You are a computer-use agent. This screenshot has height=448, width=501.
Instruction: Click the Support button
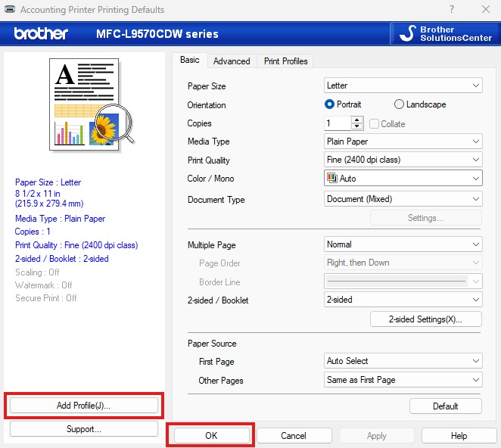pyautogui.click(x=84, y=429)
